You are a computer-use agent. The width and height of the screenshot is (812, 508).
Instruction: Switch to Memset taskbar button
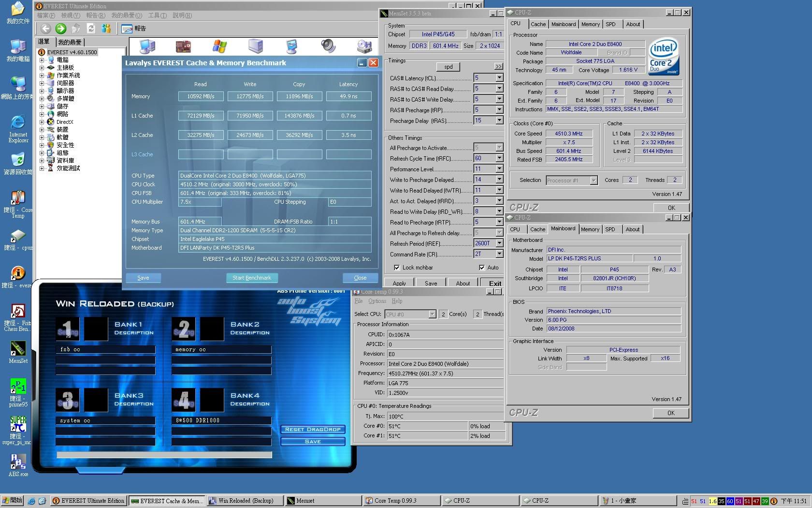pyautogui.click(x=322, y=501)
